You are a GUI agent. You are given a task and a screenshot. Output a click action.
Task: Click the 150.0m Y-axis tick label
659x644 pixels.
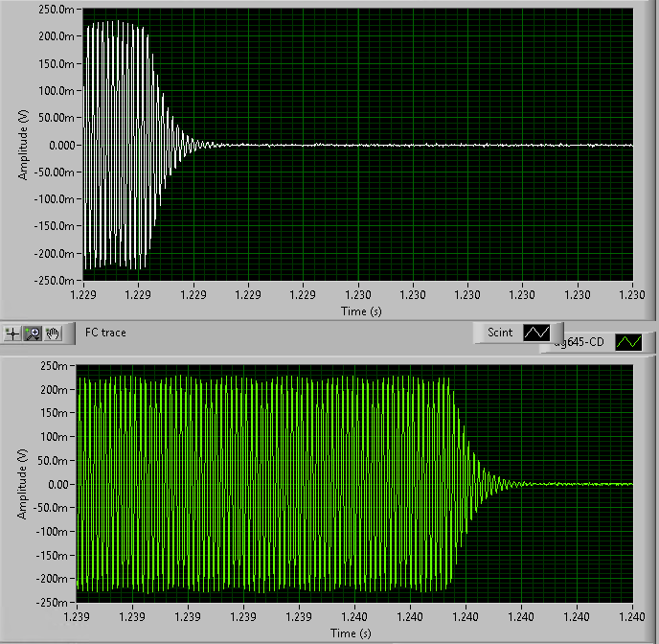coord(56,64)
